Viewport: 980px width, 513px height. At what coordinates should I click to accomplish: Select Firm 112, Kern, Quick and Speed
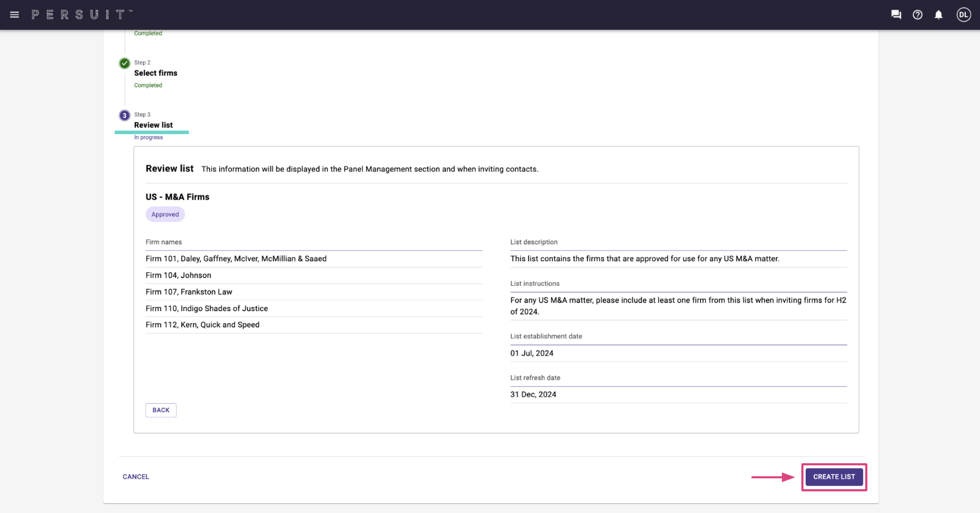pos(202,325)
